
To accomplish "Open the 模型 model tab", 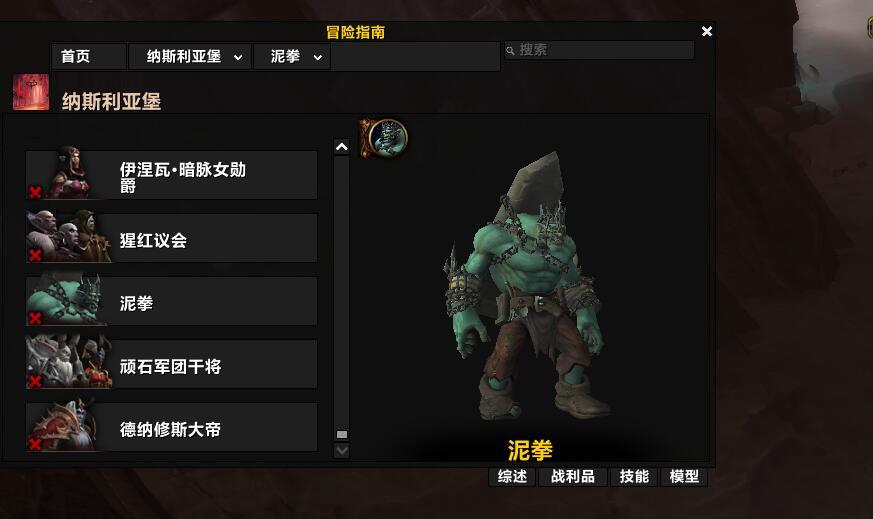I will pyautogui.click(x=684, y=477).
